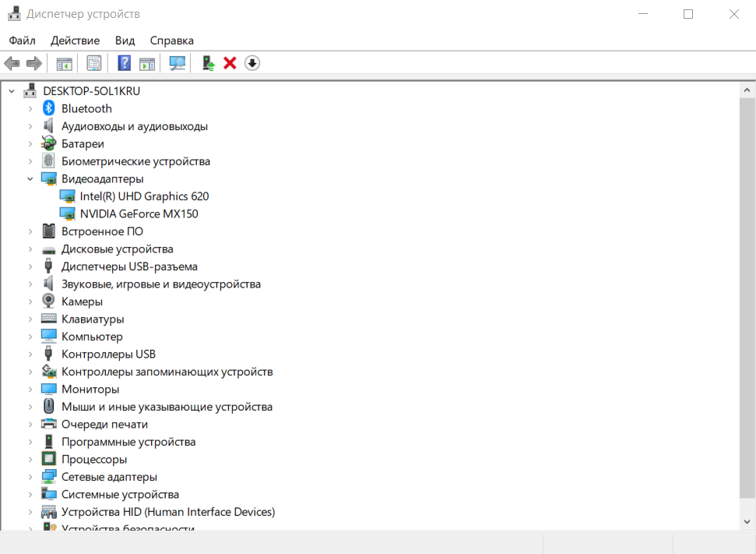Select the Процессоры text label
Image resolution: width=756 pixels, height=554 pixels.
[94, 460]
